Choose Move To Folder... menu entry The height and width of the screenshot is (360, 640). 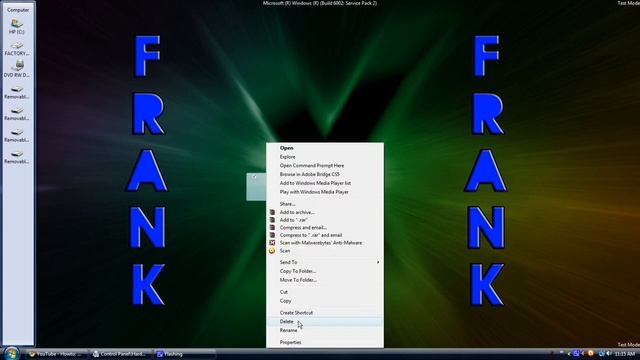[324, 280]
